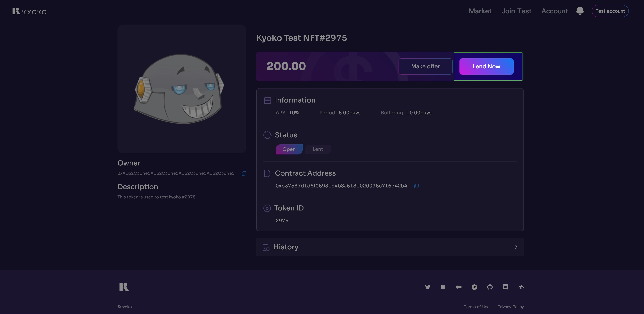Click the Make offer button
This screenshot has width=644, height=314.
coord(425,66)
